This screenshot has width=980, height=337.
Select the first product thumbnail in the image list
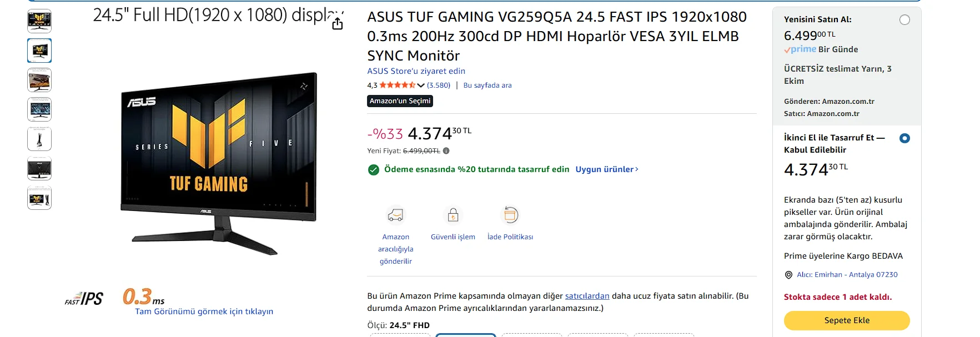pyautogui.click(x=39, y=21)
